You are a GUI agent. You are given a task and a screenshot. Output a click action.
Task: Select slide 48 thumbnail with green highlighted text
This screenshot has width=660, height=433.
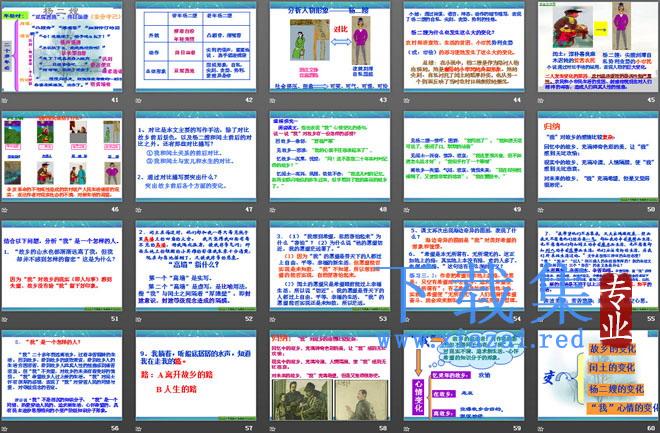pyautogui.click(x=330, y=157)
